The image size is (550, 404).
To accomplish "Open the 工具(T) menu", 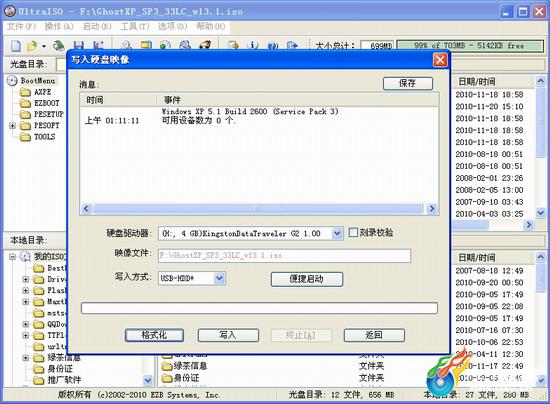I will pyautogui.click(x=135, y=26).
